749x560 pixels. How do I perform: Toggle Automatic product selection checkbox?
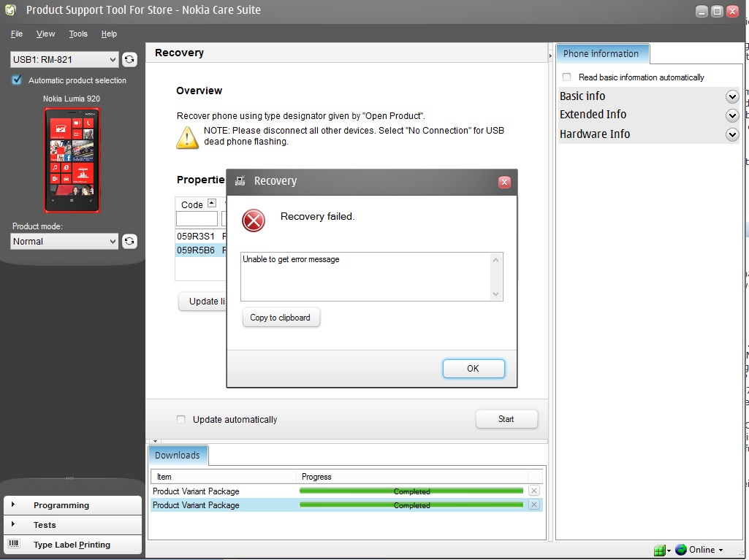click(x=17, y=80)
